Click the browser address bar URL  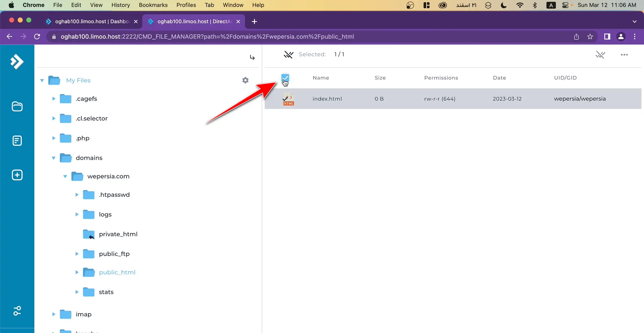pyautogui.click(x=207, y=37)
